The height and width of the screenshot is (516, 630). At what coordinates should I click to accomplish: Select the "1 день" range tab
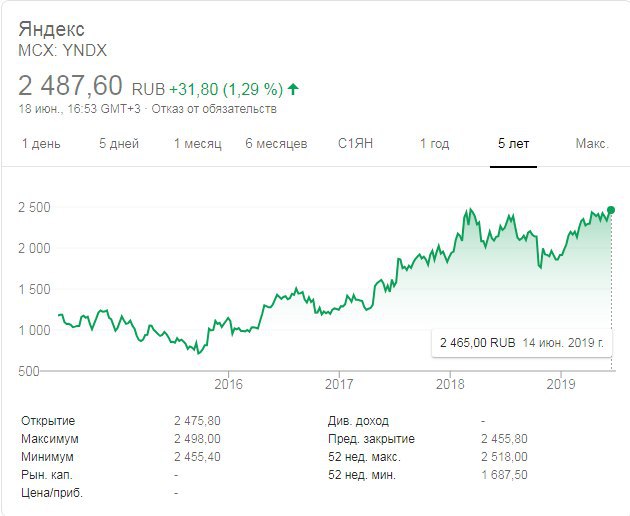41,143
